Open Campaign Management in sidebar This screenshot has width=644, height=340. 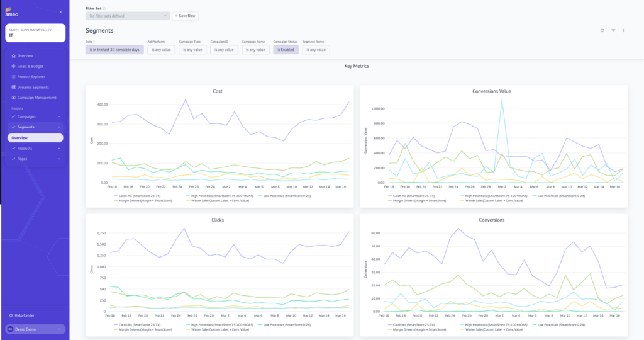36,98
